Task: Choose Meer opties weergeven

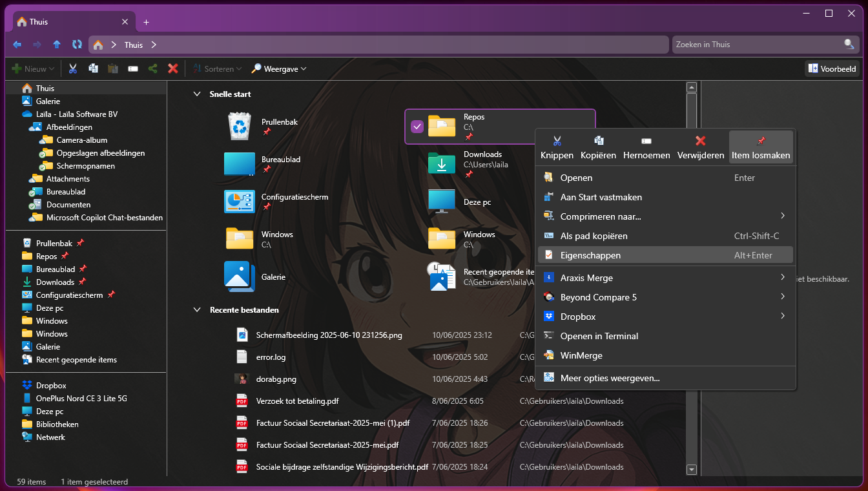Action: click(665, 378)
